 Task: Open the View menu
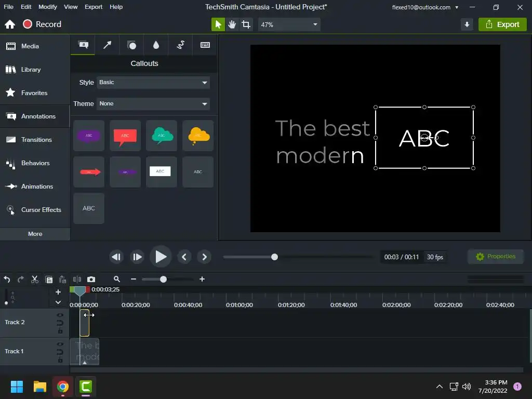click(71, 7)
